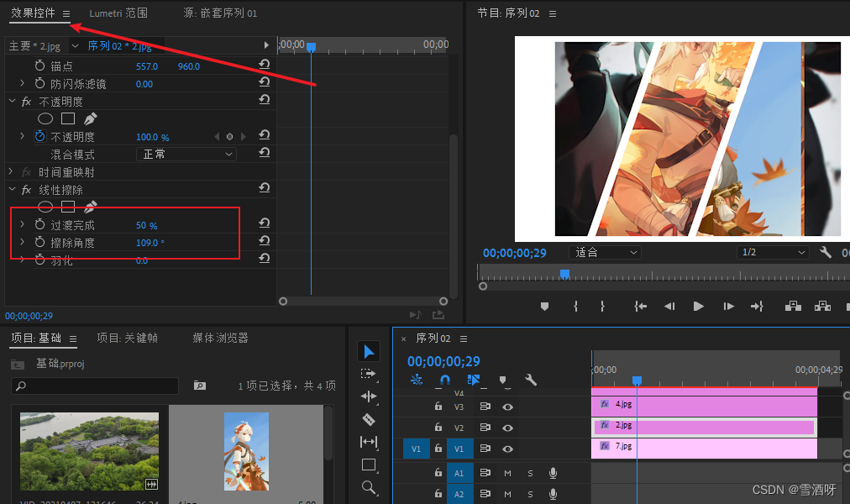Step forward one frame in program monitor
The width and height of the screenshot is (850, 504).
pyautogui.click(x=728, y=307)
